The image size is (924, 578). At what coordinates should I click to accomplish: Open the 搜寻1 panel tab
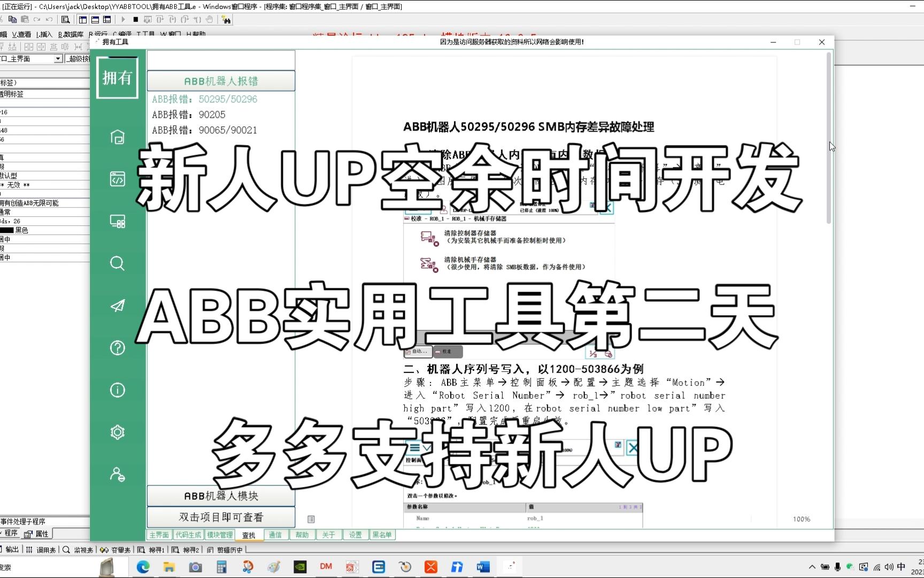(151, 550)
